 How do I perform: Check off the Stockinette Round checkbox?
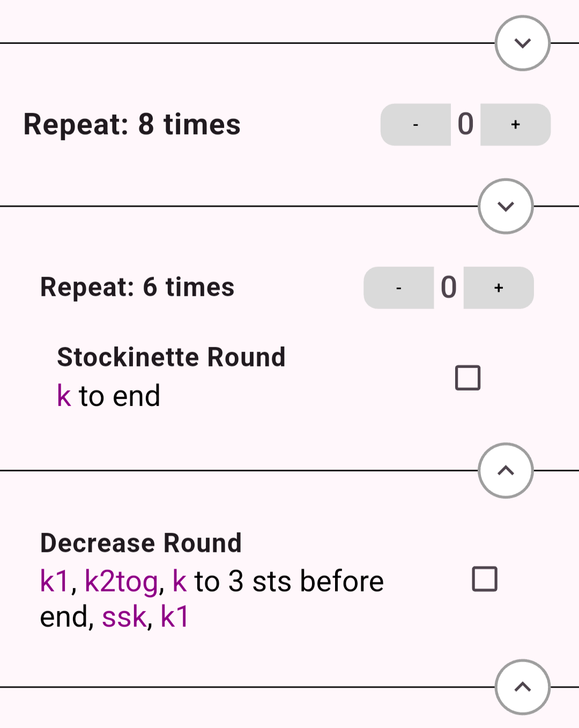[x=467, y=378]
